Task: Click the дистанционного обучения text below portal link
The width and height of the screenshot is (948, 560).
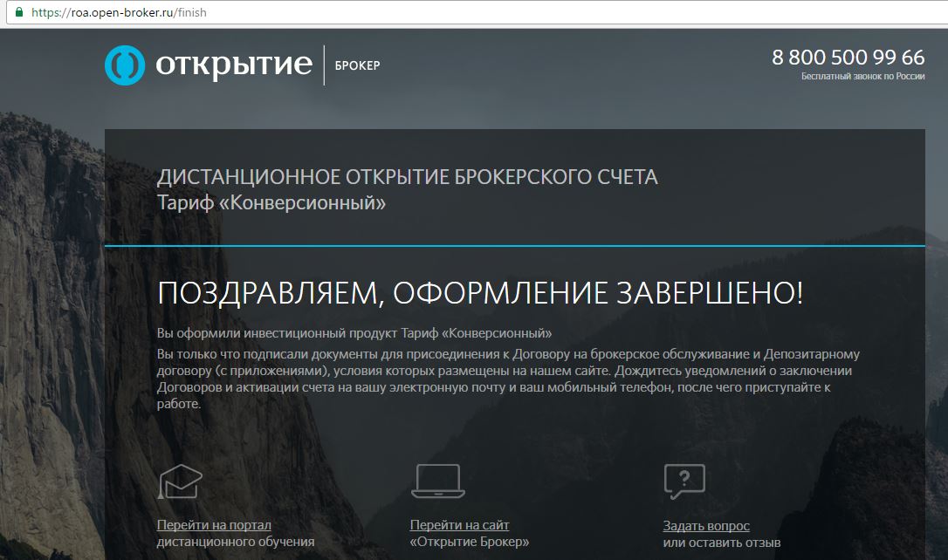Action: [235, 542]
